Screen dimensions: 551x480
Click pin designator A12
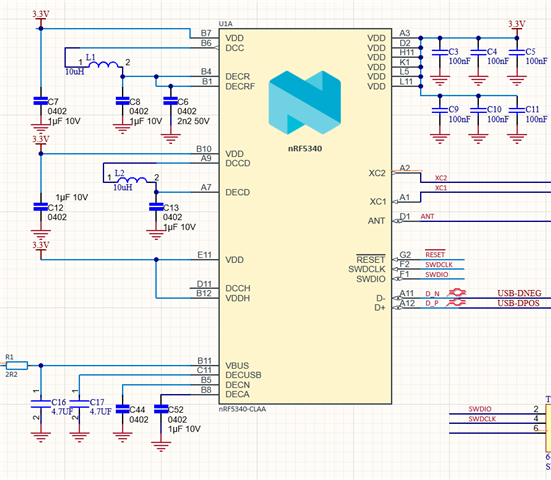(x=407, y=303)
